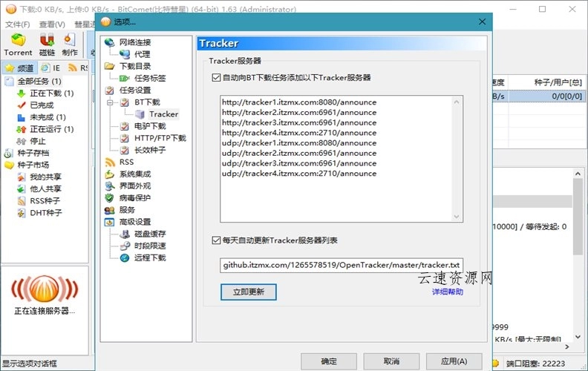Select remote download globe icon
Viewport: 588px width, 371px height.
click(125, 257)
